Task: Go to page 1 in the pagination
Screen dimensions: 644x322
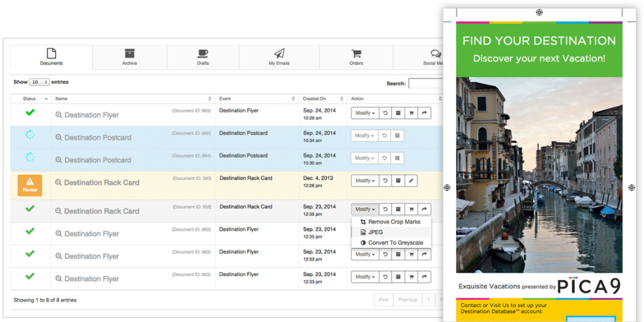Action: coord(428,300)
